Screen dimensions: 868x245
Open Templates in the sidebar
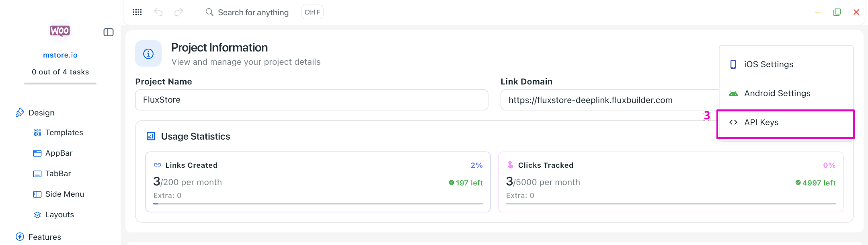click(64, 133)
